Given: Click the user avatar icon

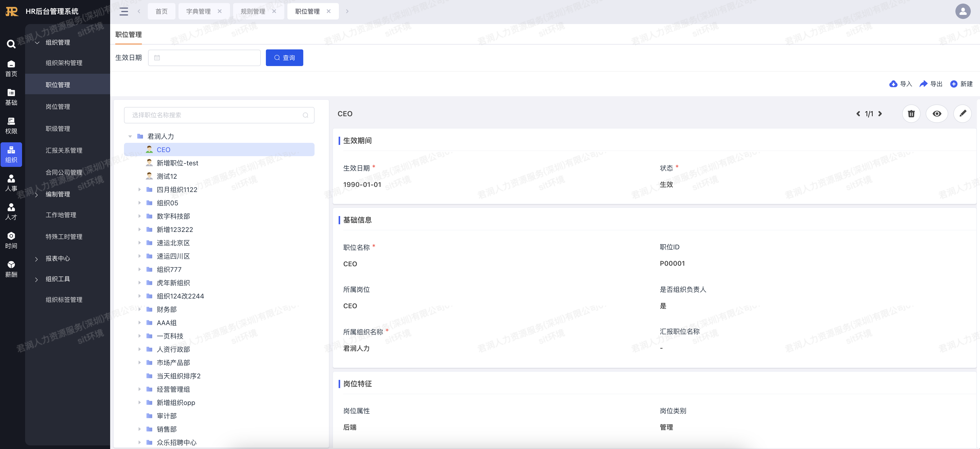Looking at the screenshot, I should [963, 12].
